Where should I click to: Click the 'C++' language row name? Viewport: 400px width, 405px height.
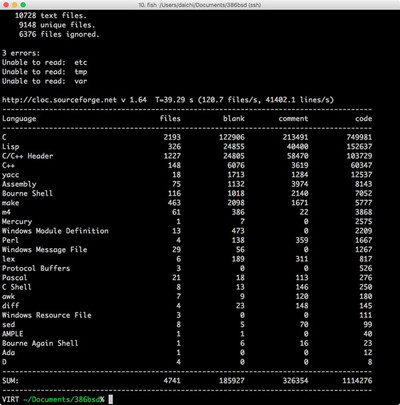(x=8, y=165)
